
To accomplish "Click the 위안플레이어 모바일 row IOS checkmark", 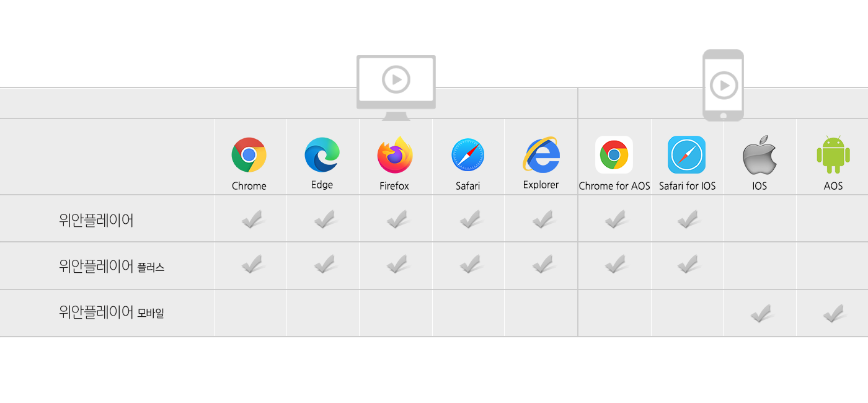I will coord(761,313).
